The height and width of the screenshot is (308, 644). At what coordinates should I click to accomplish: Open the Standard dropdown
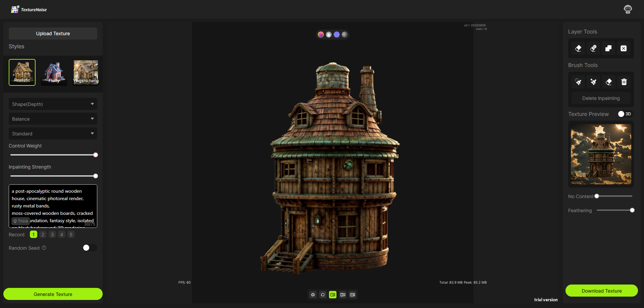pos(53,134)
